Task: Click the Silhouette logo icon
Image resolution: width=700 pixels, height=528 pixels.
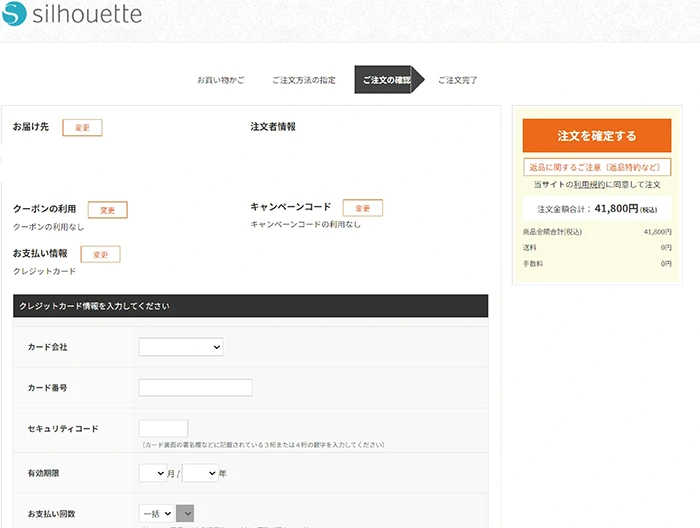Action: pyautogui.click(x=16, y=16)
